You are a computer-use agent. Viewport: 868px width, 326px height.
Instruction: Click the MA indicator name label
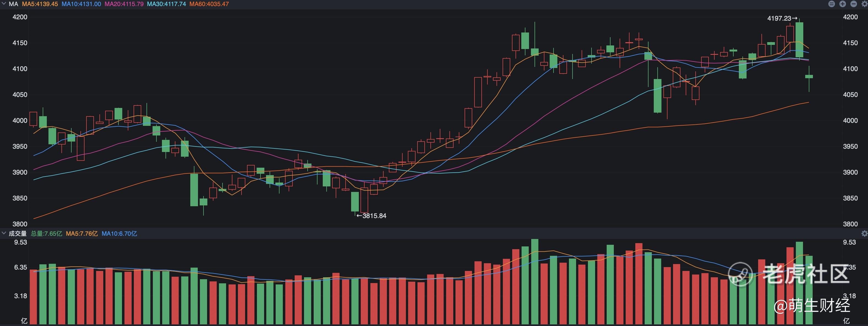[x=13, y=4]
